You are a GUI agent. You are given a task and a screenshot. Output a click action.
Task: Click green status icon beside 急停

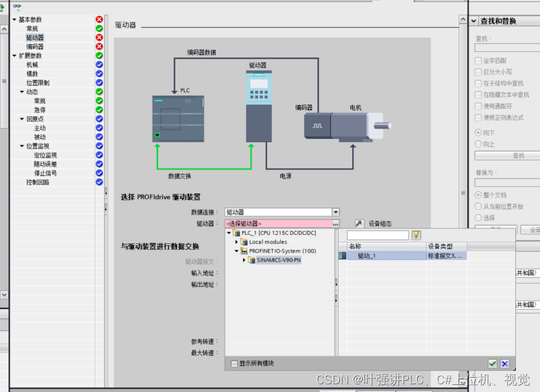[99, 110]
